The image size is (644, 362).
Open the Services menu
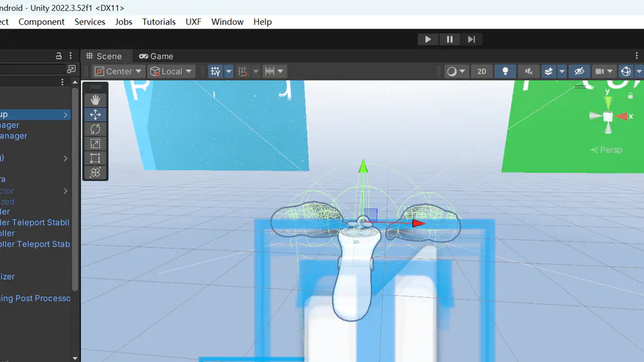(90, 21)
